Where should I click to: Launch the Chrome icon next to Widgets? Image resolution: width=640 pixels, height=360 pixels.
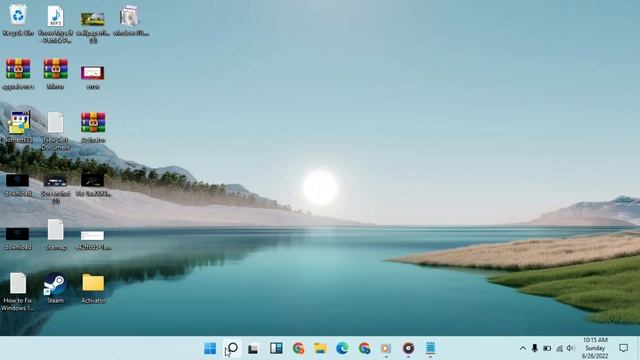tap(299, 348)
